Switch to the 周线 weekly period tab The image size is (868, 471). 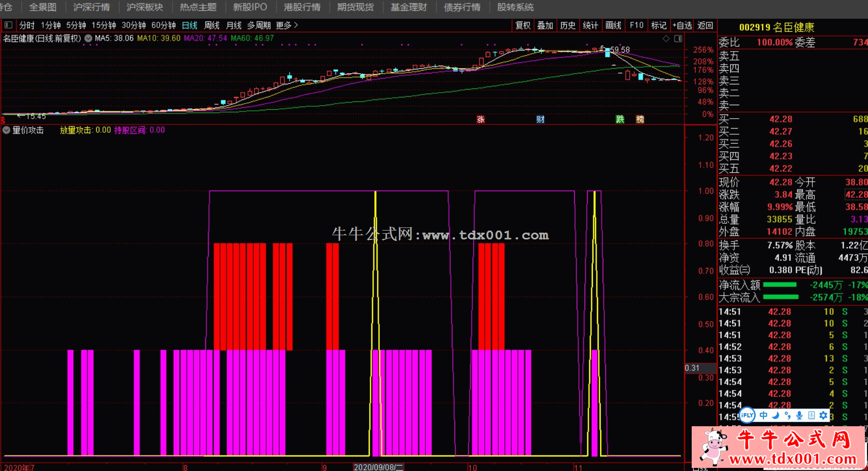[212, 25]
